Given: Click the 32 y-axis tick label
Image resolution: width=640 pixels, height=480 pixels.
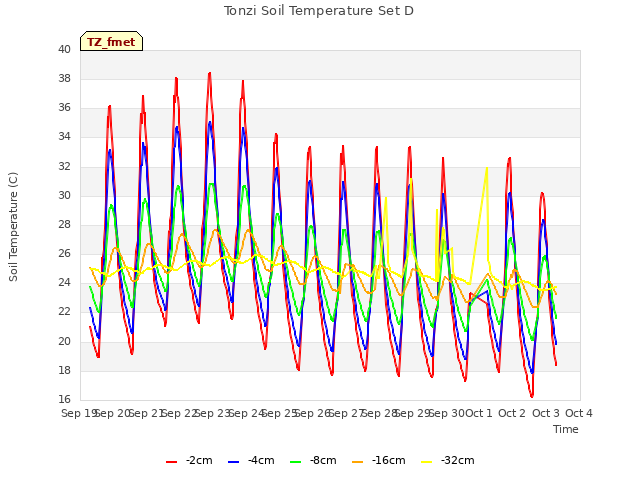Looking at the screenshot, I should tap(64, 166).
